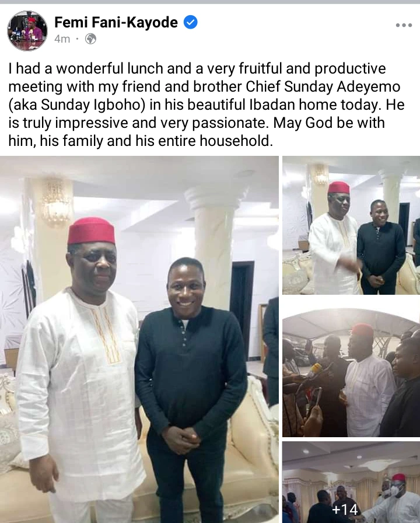View the +14 more photos thumbnail

click(351, 482)
